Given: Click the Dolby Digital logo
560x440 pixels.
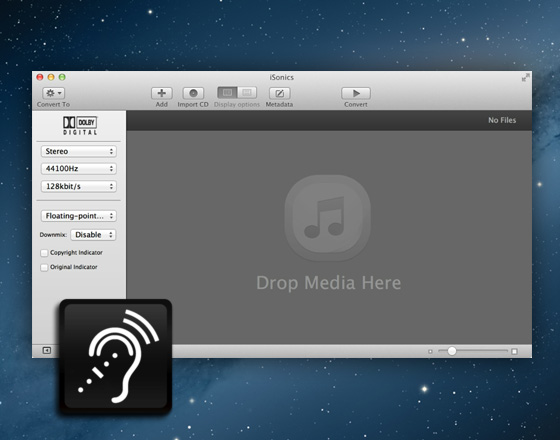Looking at the screenshot, I should point(80,126).
